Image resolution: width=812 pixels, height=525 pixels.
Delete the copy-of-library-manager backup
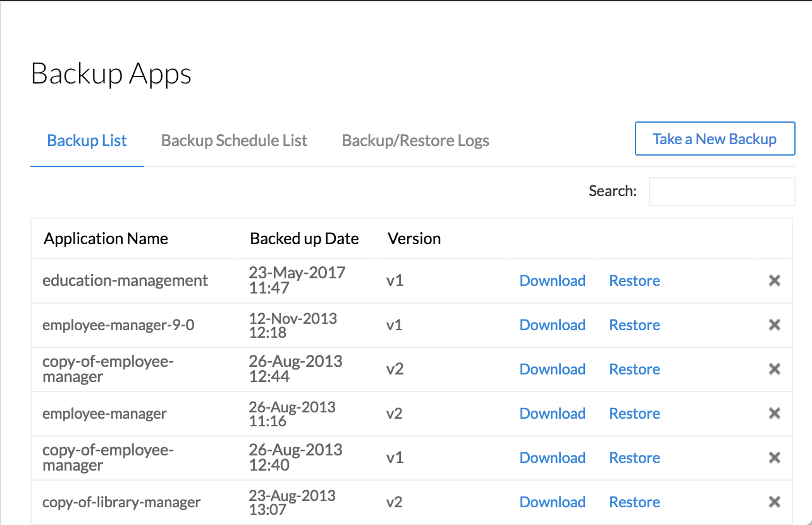click(x=774, y=502)
